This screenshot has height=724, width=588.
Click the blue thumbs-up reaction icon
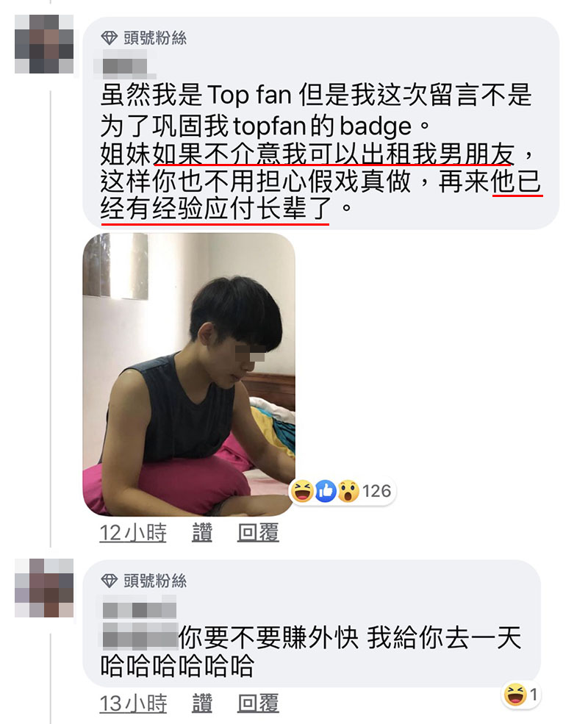(x=326, y=491)
